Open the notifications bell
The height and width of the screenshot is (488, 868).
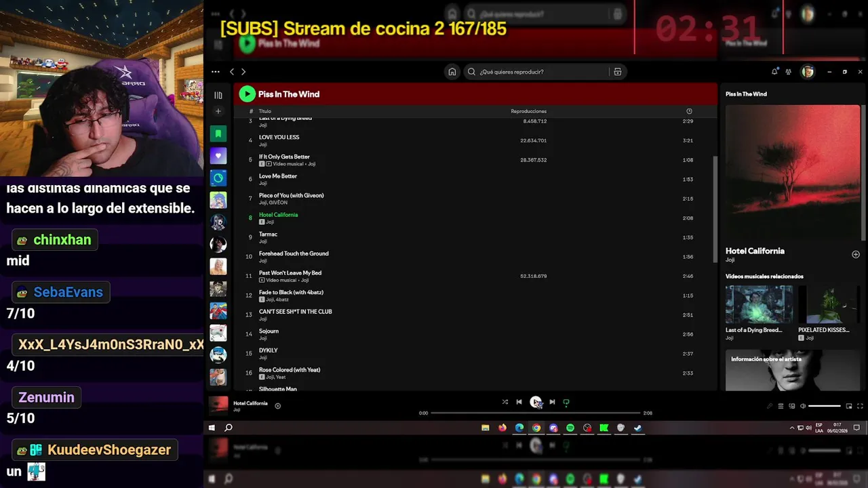pyautogui.click(x=775, y=71)
